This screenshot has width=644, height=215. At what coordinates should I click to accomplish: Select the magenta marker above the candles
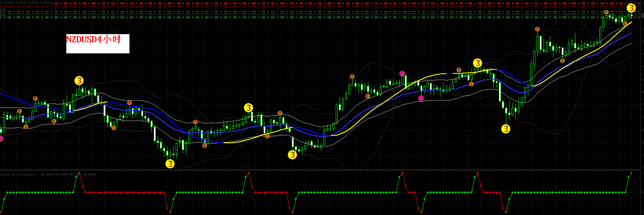402,73
